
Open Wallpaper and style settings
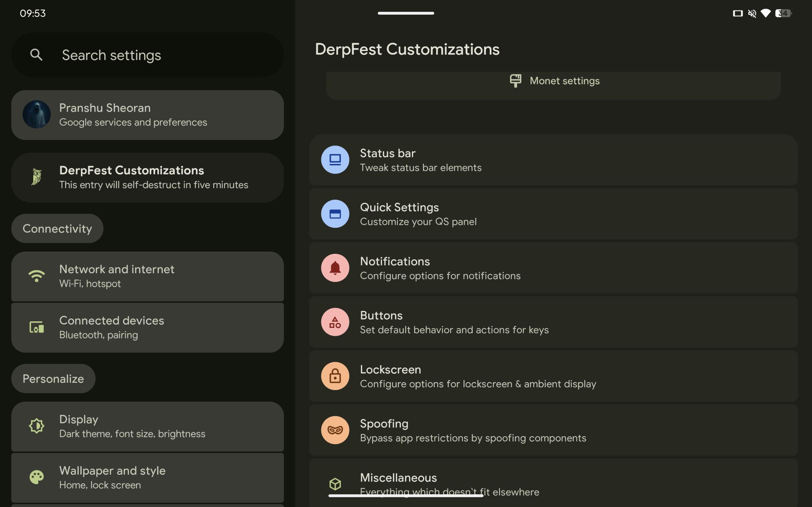click(147, 478)
